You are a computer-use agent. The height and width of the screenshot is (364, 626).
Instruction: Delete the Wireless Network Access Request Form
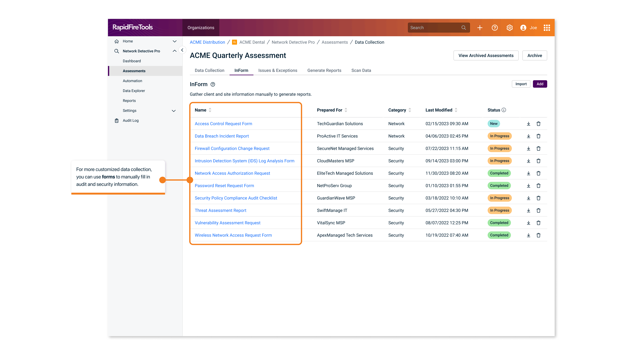538,235
